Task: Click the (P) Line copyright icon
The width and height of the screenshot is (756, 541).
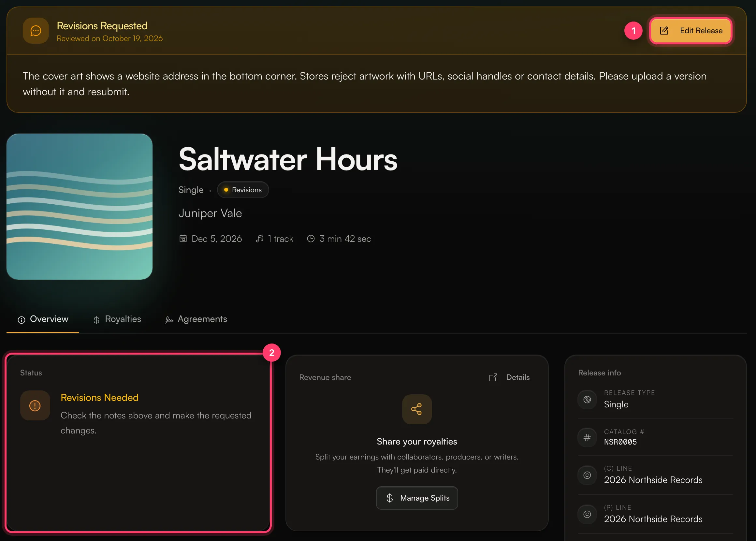Action: tap(587, 514)
